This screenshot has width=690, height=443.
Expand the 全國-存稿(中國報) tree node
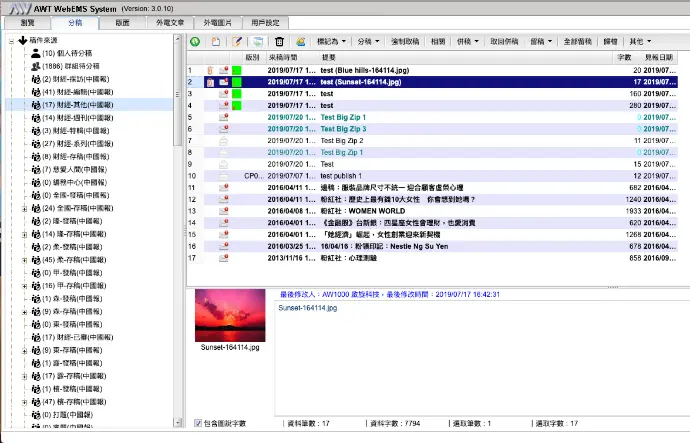pos(24,208)
